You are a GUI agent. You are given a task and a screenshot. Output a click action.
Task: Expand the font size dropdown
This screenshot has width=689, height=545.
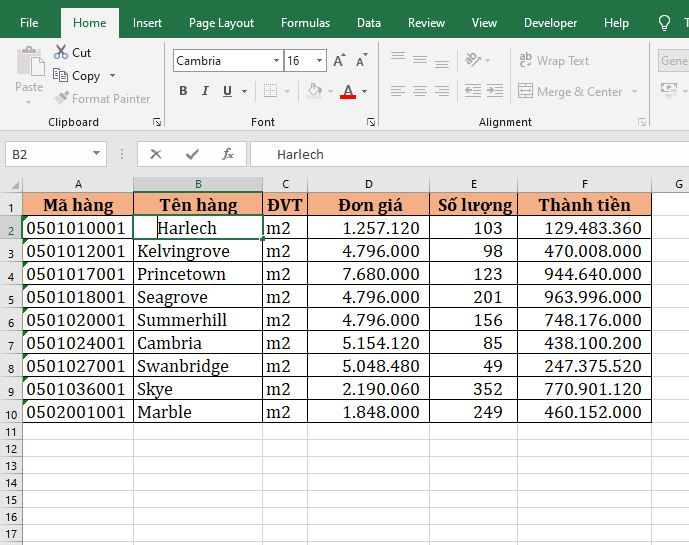click(x=320, y=61)
